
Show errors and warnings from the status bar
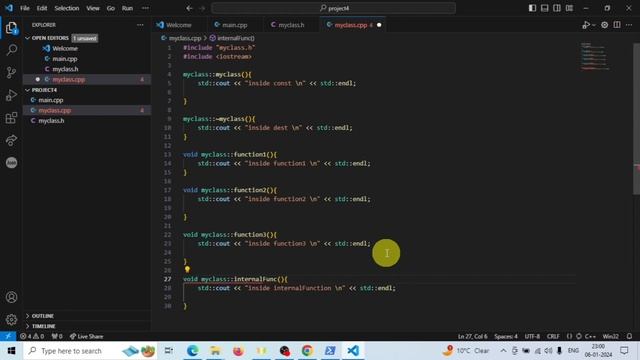coord(32,336)
